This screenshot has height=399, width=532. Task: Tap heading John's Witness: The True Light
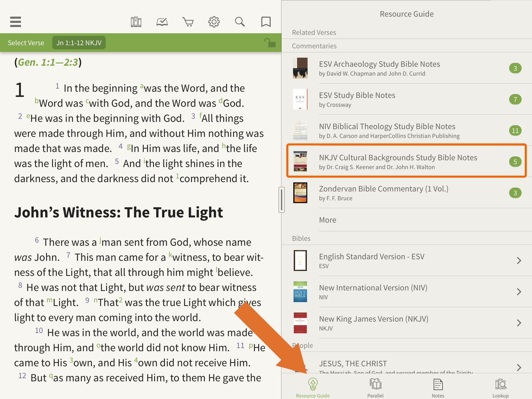[x=118, y=212]
